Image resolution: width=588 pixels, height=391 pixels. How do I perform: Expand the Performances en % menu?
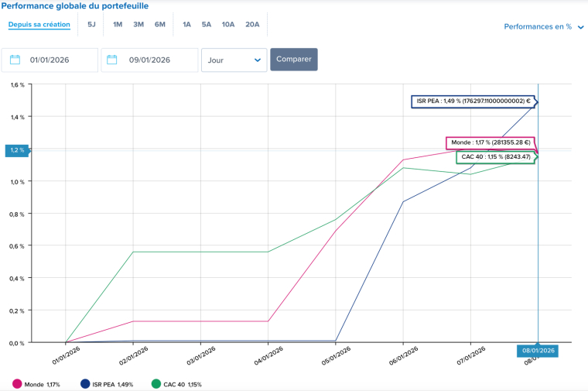[543, 26]
